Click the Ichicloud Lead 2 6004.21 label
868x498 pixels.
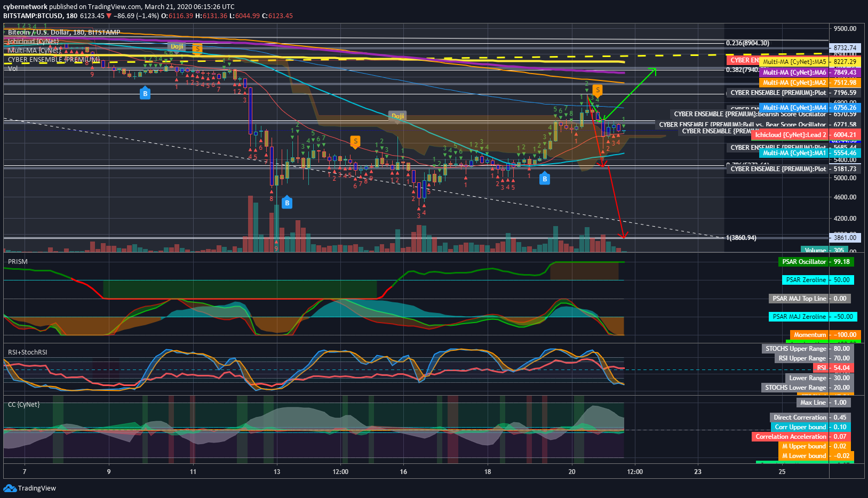coord(806,135)
